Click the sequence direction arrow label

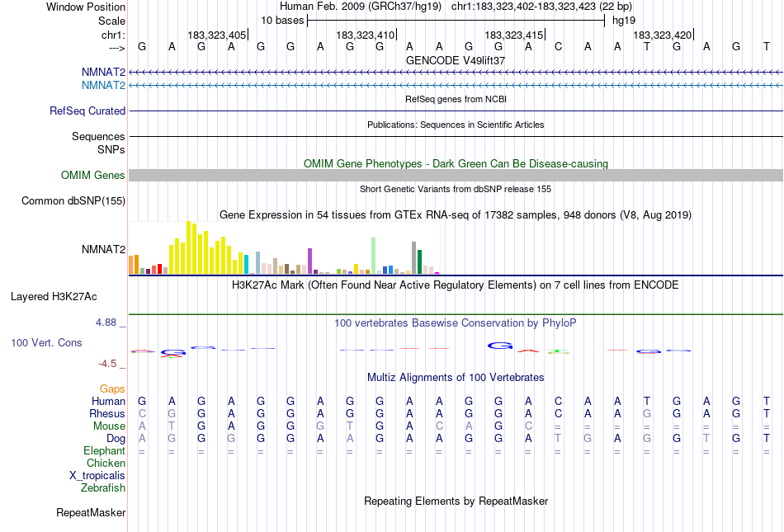click(x=116, y=48)
